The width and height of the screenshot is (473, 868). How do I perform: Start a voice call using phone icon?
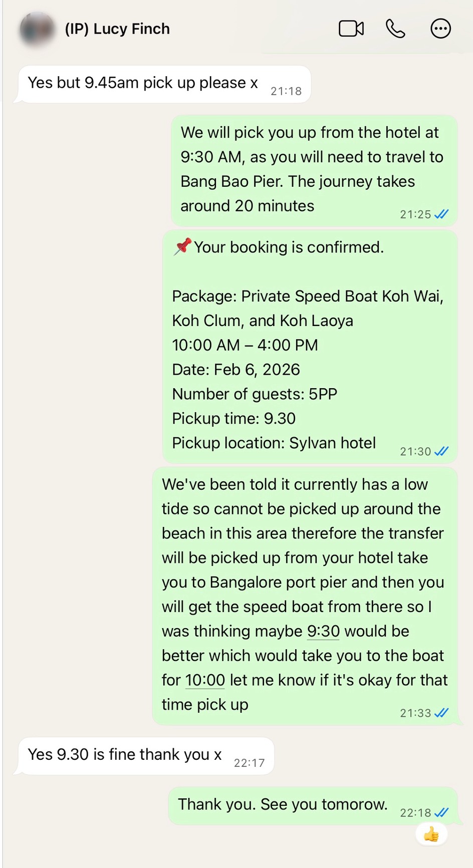pos(395,29)
